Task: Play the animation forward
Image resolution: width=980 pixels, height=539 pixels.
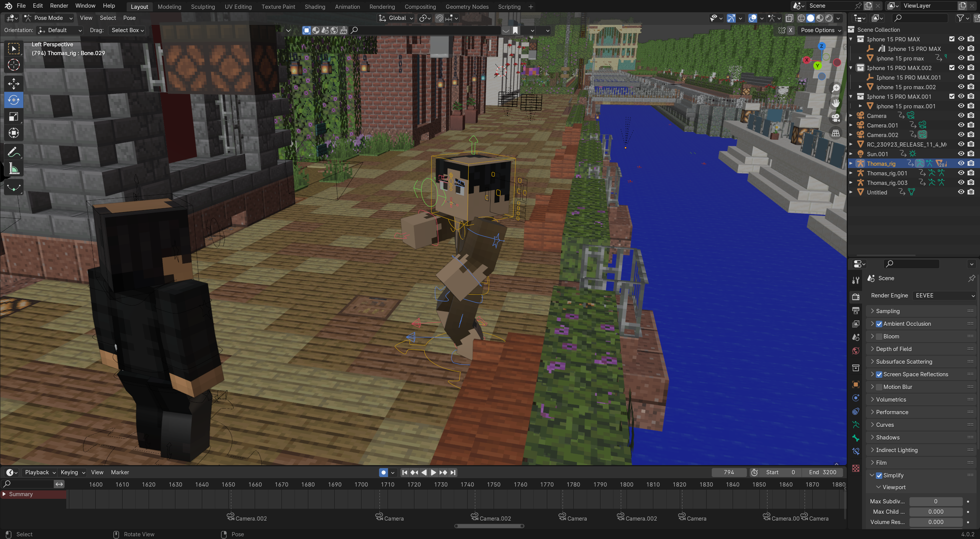Action: (434, 472)
